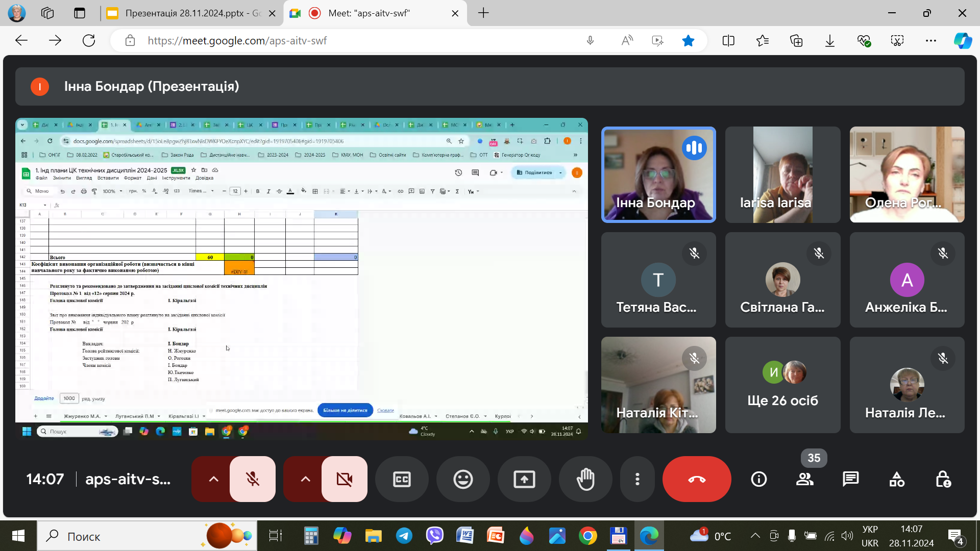Open Chrome from the taskbar
Viewport: 980px width, 551px height.
tap(588, 536)
